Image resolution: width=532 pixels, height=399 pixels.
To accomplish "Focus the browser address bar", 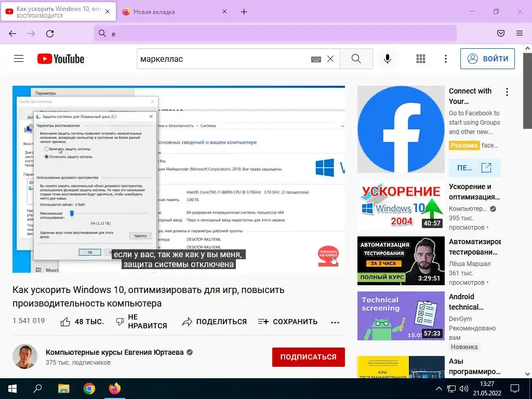I will 275,34.
